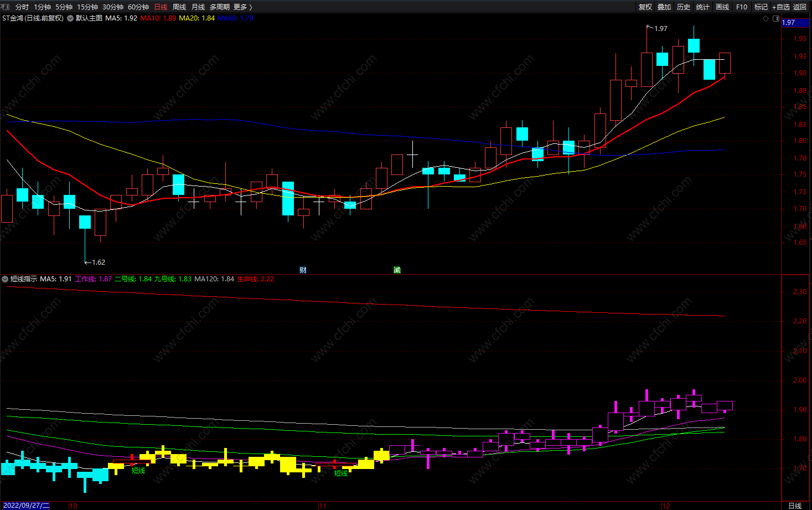Click the 短线指示 sub-chart name

[x=24, y=279]
